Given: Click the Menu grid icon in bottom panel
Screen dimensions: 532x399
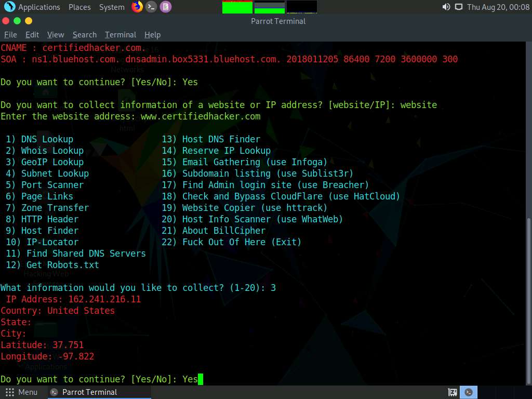Looking at the screenshot, I should [x=10, y=392].
